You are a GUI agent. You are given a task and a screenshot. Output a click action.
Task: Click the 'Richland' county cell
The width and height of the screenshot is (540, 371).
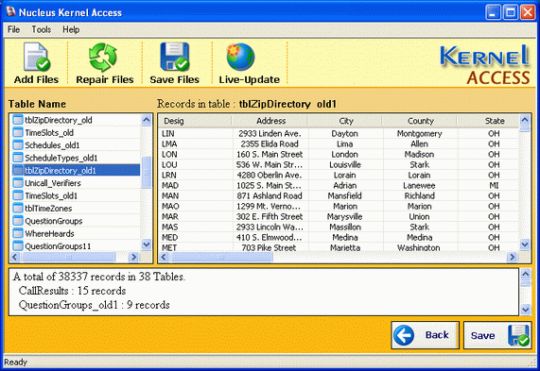coord(419,196)
